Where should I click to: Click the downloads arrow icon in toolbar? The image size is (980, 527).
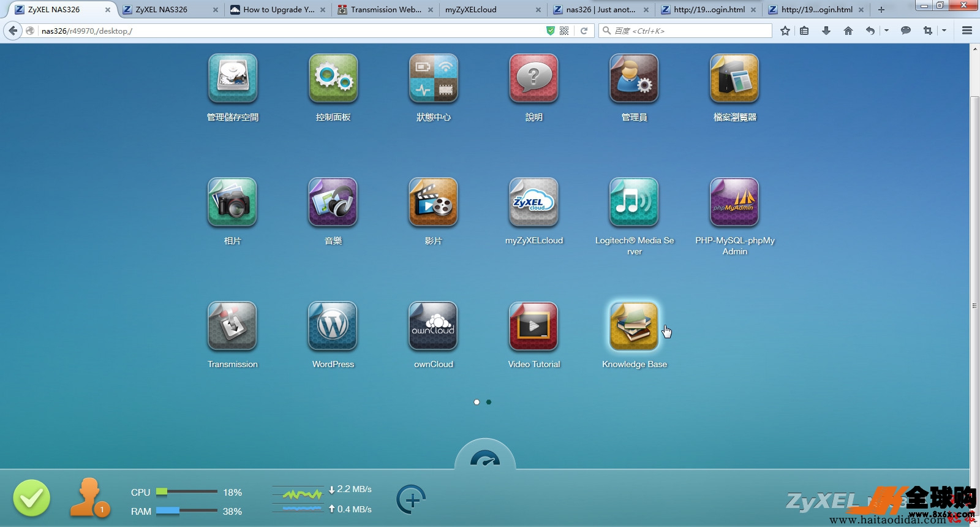pyautogui.click(x=826, y=31)
